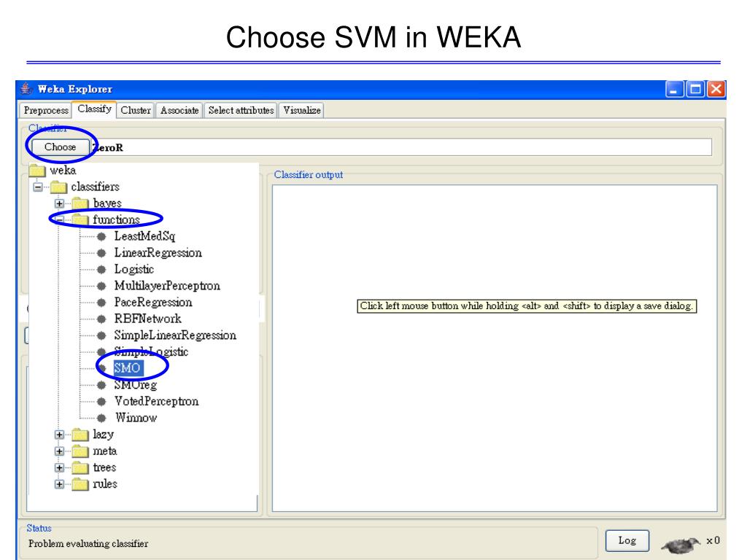Go to the Select attributes tab
Image resolution: width=747 pixels, height=560 pixels.
click(241, 110)
